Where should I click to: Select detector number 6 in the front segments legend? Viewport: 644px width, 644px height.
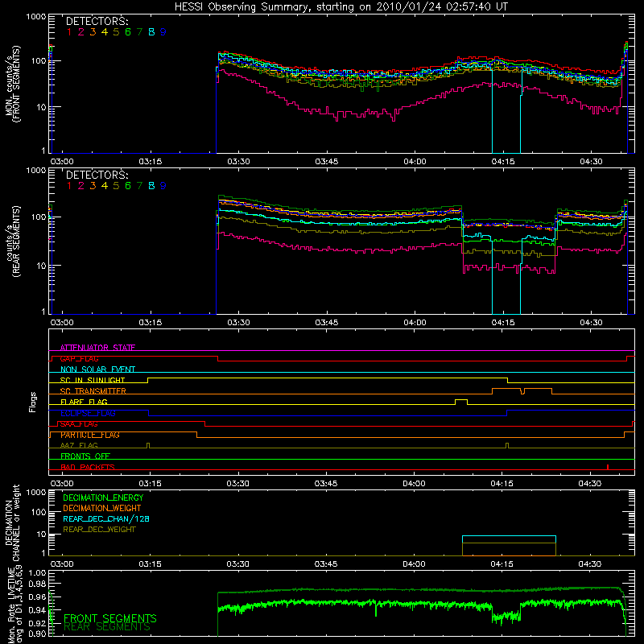[x=128, y=32]
